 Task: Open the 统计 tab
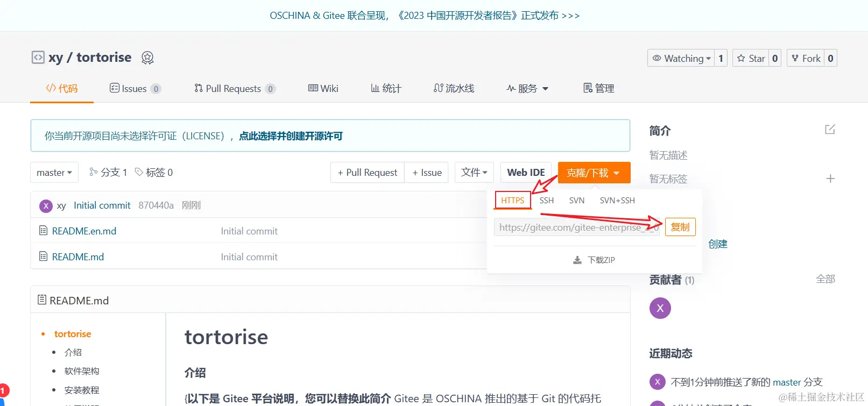tap(386, 89)
